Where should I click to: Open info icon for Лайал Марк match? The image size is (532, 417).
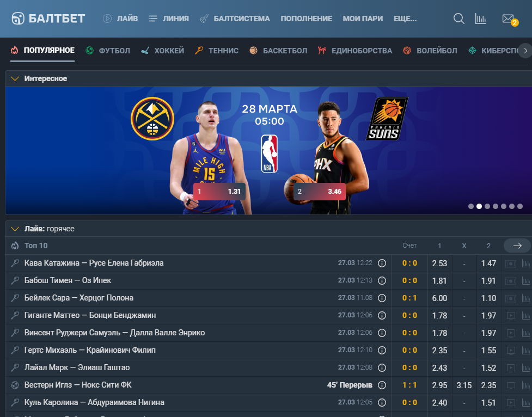tap(382, 367)
